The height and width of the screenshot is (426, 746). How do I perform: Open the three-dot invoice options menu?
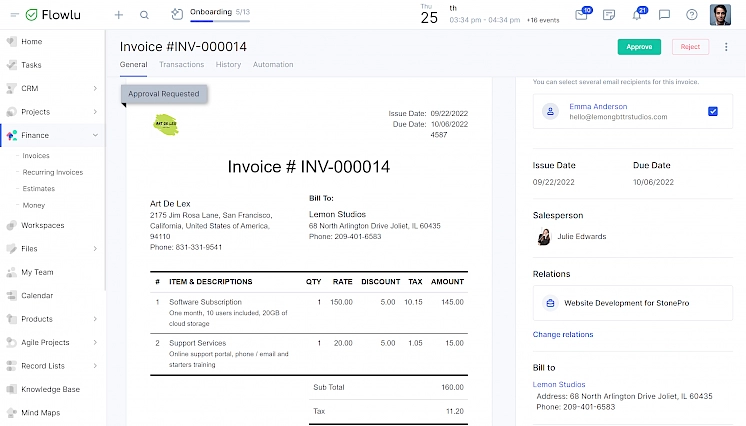725,47
